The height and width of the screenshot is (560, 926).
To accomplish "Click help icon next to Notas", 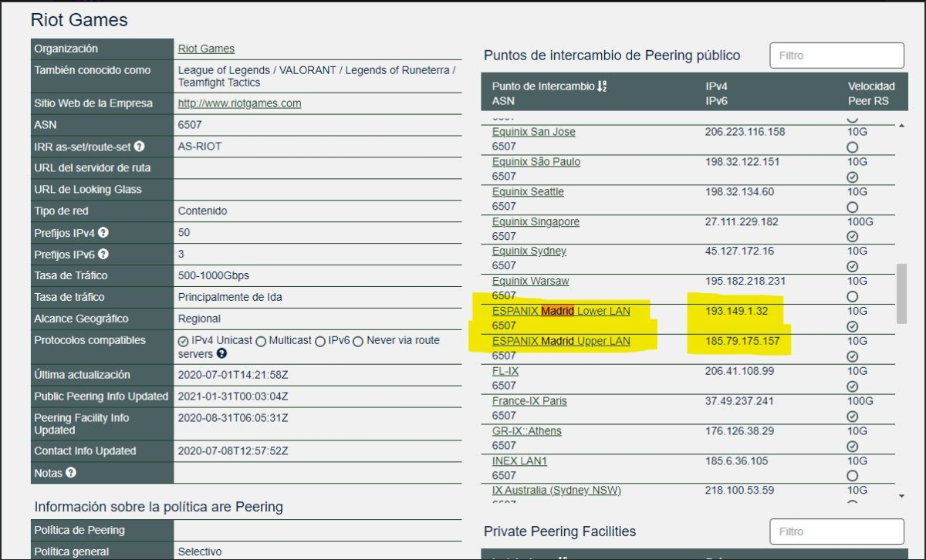I will point(71,473).
